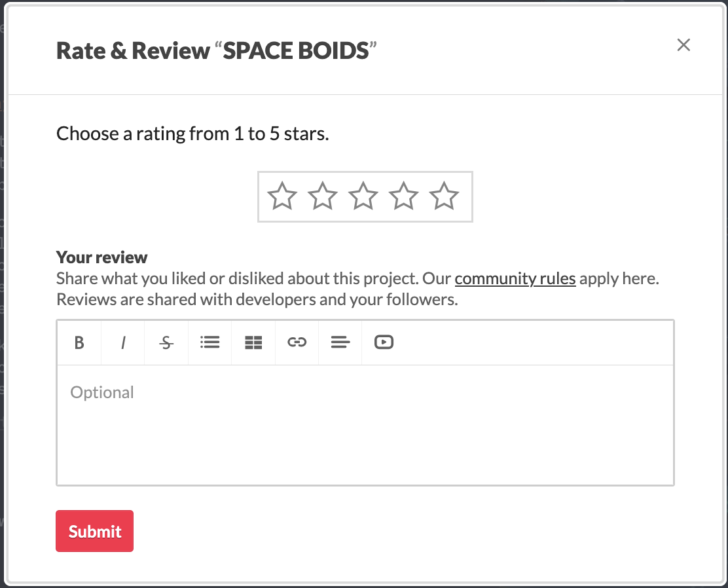This screenshot has height=588, width=728.
Task: Dismiss the Rate & Review dialog with the X
Action: [683, 45]
